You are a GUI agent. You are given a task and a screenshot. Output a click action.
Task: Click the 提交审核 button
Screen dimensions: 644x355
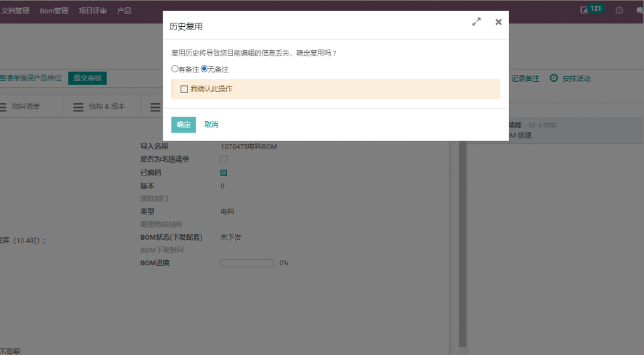pos(87,78)
